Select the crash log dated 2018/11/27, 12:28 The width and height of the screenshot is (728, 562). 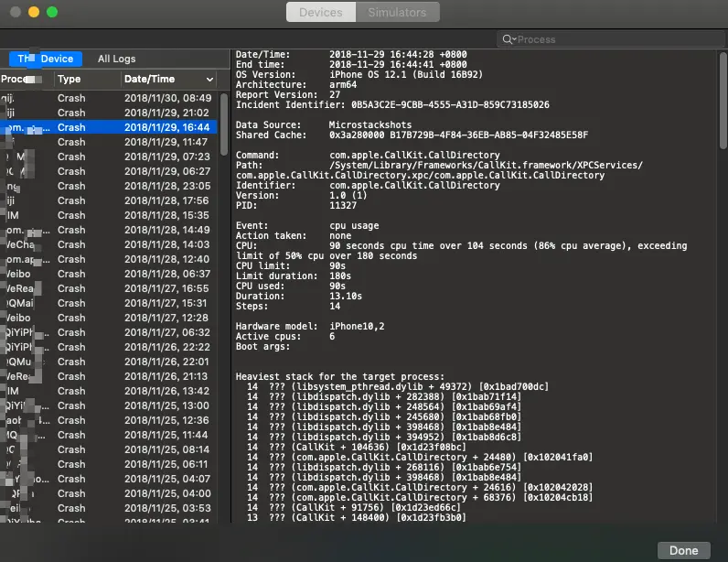[x=109, y=318]
